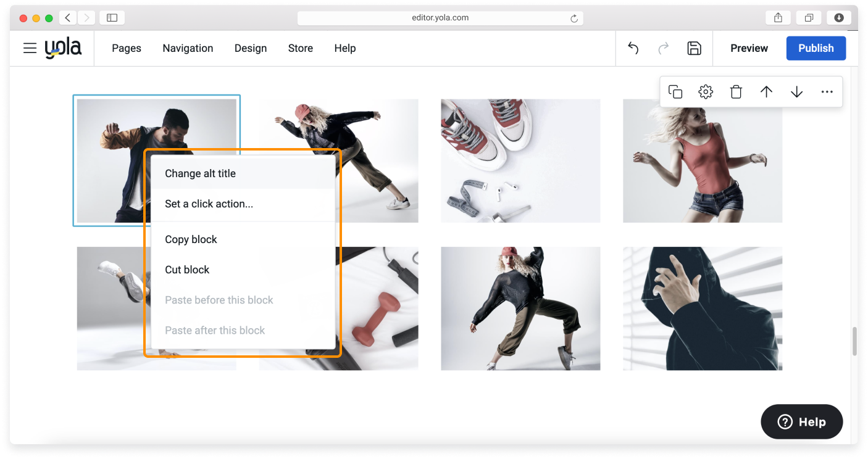Viewport: 868px width, 459px height.
Task: Show Safari downloads
Action: point(838,17)
